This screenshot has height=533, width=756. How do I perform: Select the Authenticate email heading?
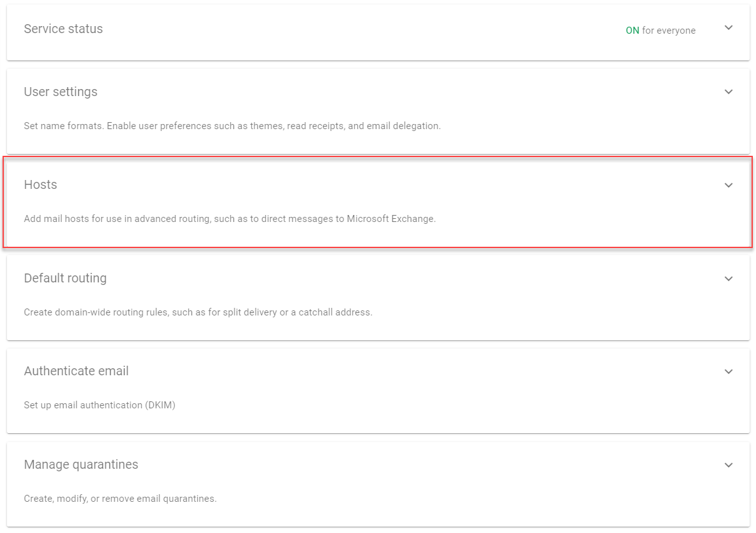76,371
